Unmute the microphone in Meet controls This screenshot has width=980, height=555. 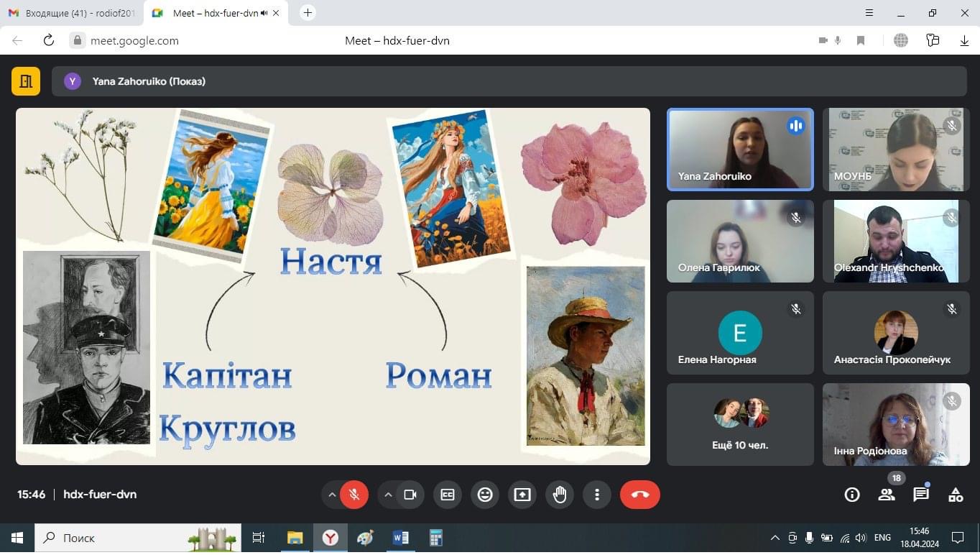(354, 495)
